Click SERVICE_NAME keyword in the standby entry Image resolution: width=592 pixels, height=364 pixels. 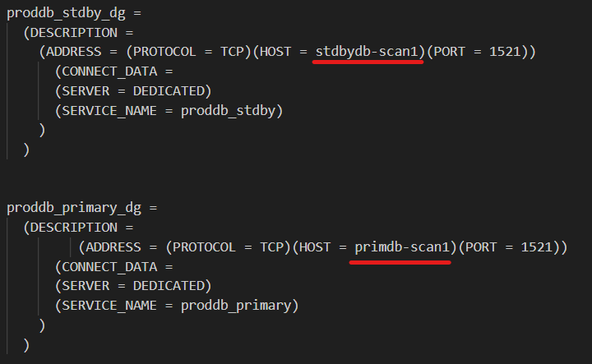coord(108,110)
